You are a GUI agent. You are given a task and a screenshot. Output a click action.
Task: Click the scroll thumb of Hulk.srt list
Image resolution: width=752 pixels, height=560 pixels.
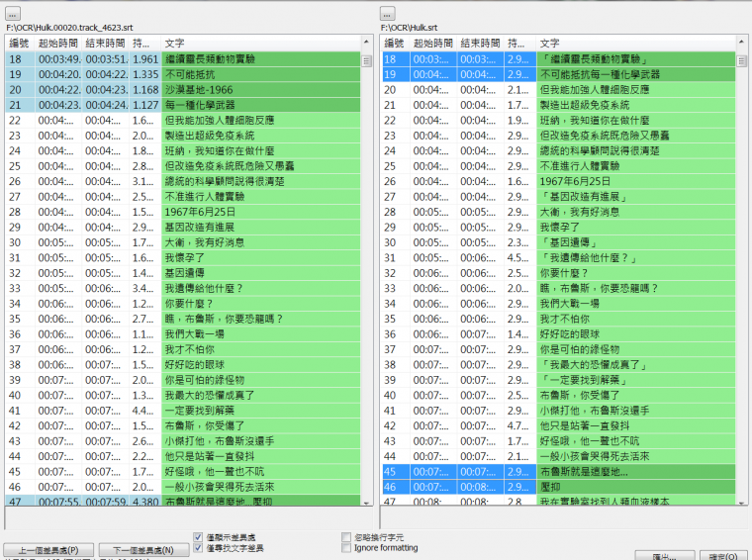point(741,61)
